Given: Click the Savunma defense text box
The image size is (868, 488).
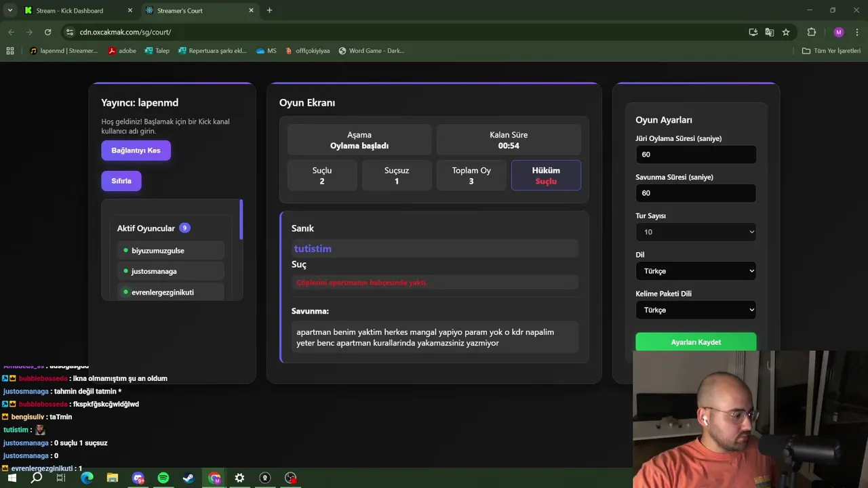Looking at the screenshot, I should (x=435, y=337).
